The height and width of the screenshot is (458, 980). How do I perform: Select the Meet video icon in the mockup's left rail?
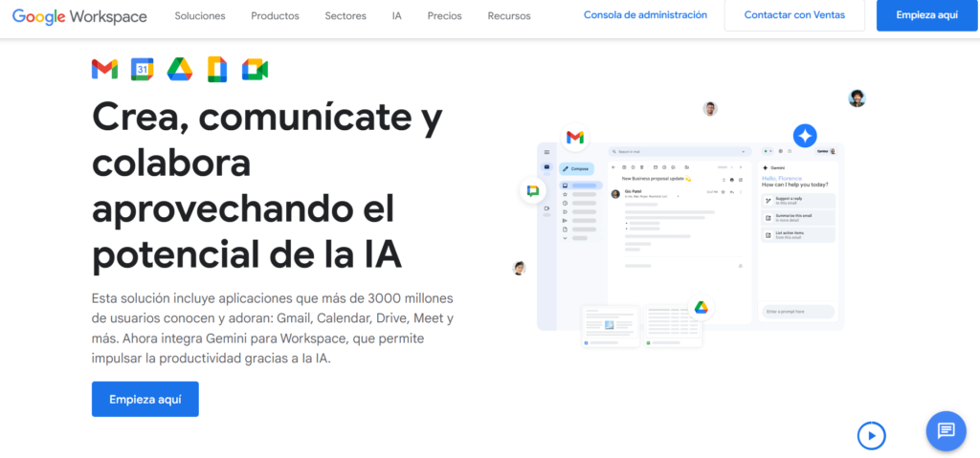tap(546, 208)
